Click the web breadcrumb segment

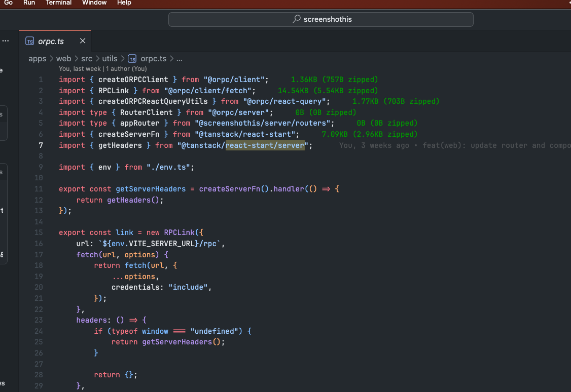[64, 59]
